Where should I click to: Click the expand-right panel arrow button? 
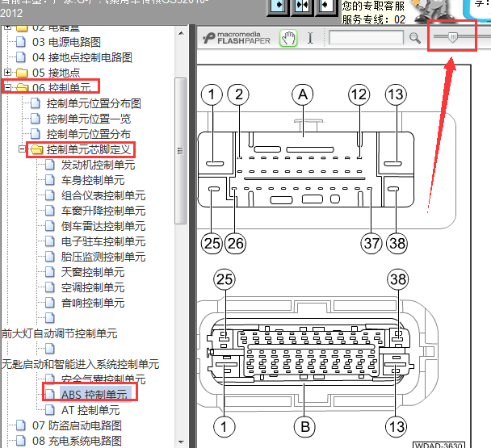click(278, 7)
